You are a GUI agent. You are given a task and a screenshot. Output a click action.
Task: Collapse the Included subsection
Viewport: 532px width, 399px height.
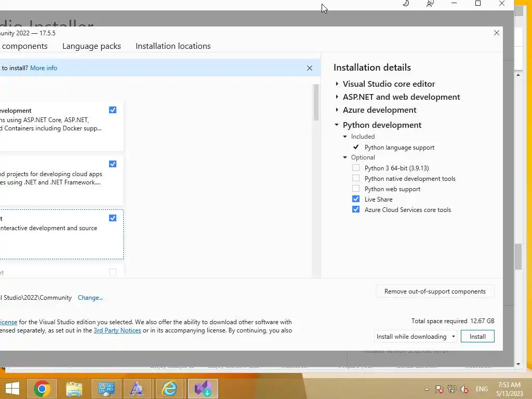[x=345, y=137]
